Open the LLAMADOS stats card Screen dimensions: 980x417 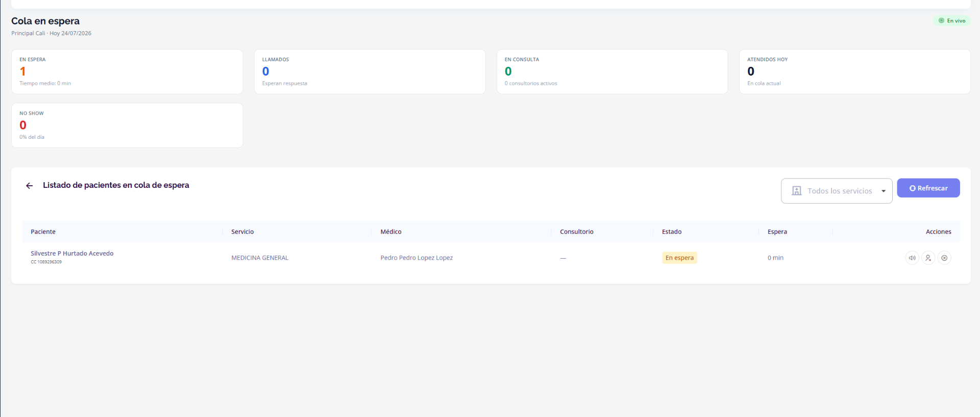370,71
